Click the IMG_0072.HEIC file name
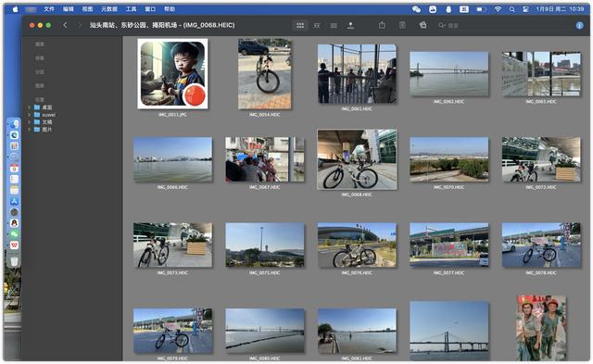Image resolution: width=593 pixels, height=364 pixels. (x=541, y=187)
